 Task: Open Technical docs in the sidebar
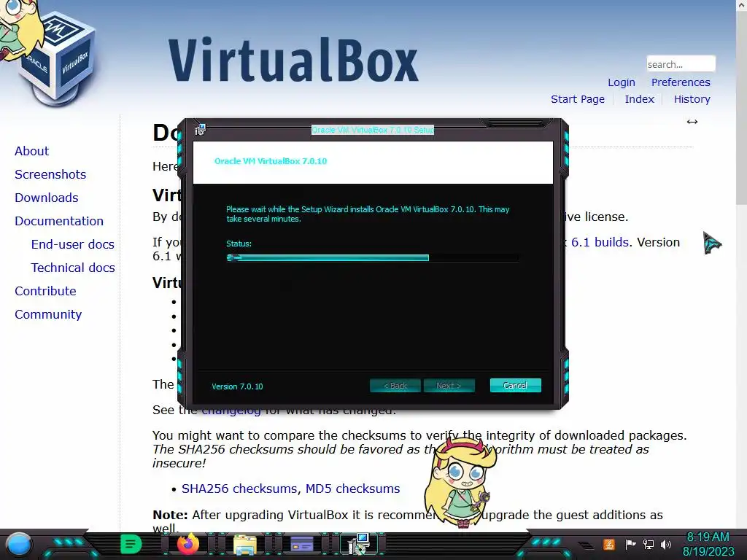click(73, 268)
